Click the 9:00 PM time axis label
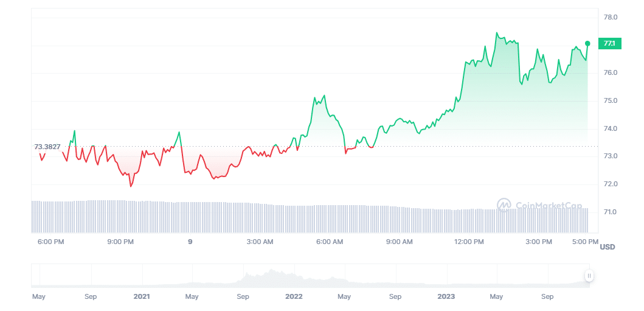The height and width of the screenshot is (311, 644). click(x=120, y=242)
